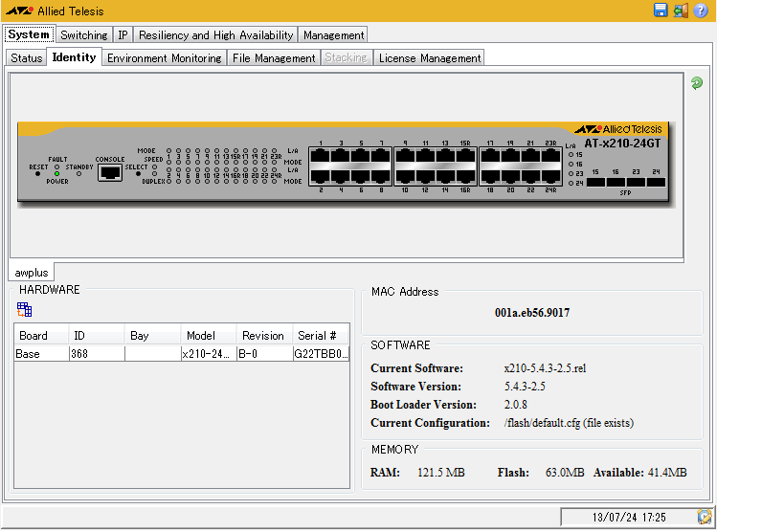This screenshot has height=532, width=784.
Task: Click SFP slot 15 on switch image
Action: click(595, 182)
